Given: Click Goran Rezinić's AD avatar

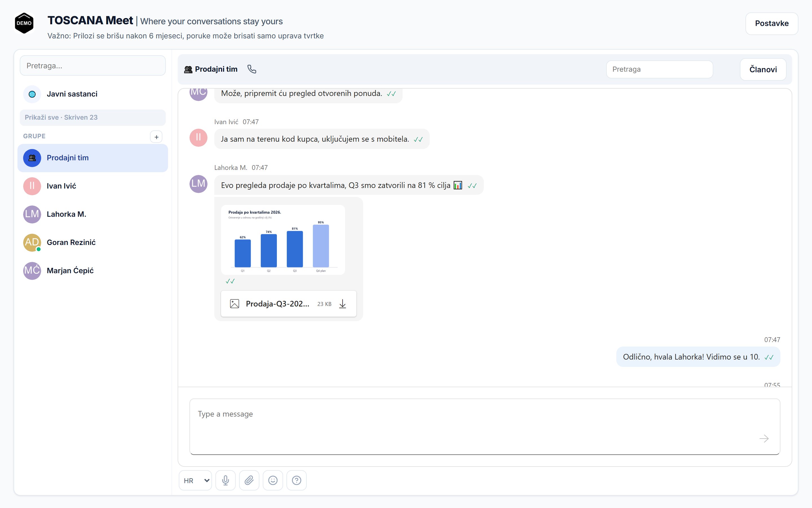Looking at the screenshot, I should click(x=32, y=243).
